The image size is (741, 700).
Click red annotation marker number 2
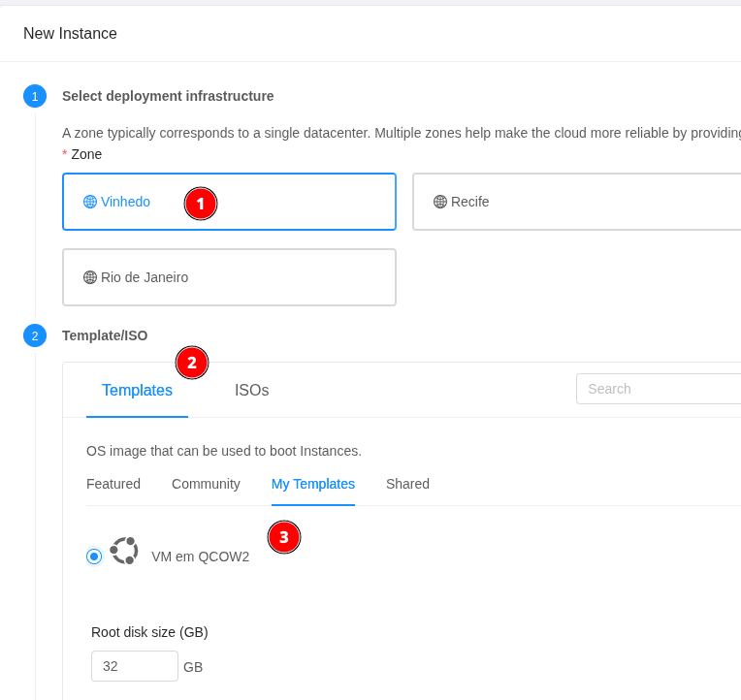[192, 363]
